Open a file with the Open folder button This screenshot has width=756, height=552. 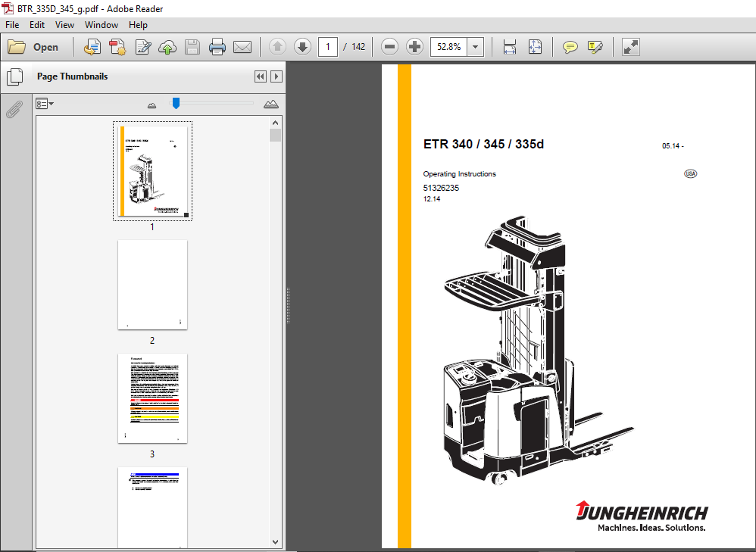coord(33,47)
